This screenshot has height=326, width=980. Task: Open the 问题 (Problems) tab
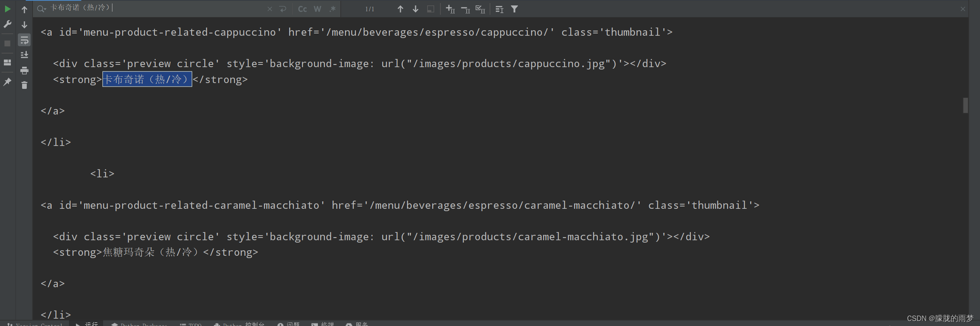(x=288, y=324)
